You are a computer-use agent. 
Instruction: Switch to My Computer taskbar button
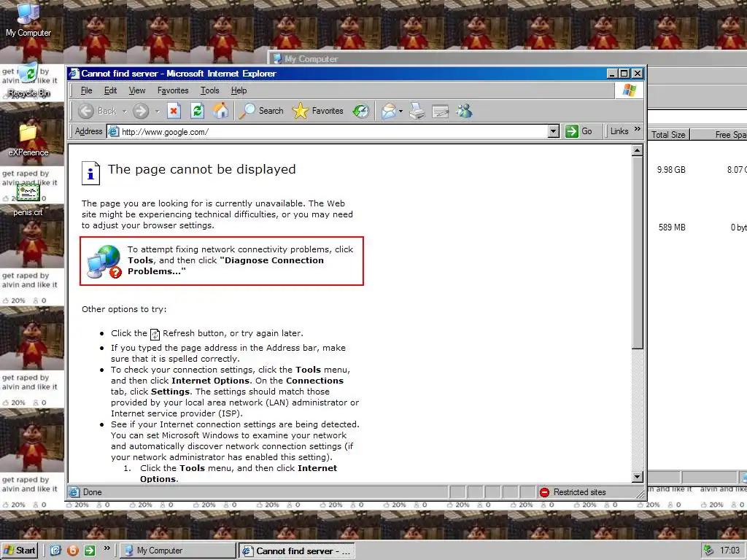point(177,551)
